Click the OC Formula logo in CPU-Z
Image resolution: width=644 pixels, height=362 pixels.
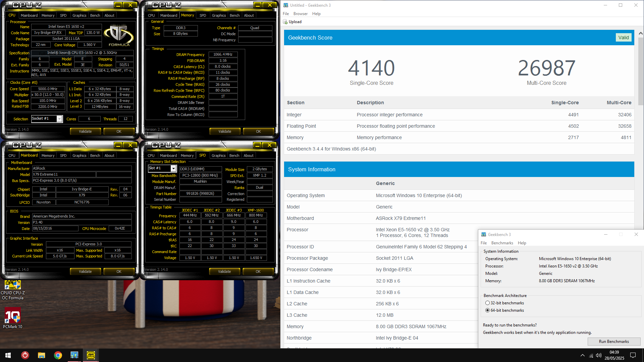(119, 36)
